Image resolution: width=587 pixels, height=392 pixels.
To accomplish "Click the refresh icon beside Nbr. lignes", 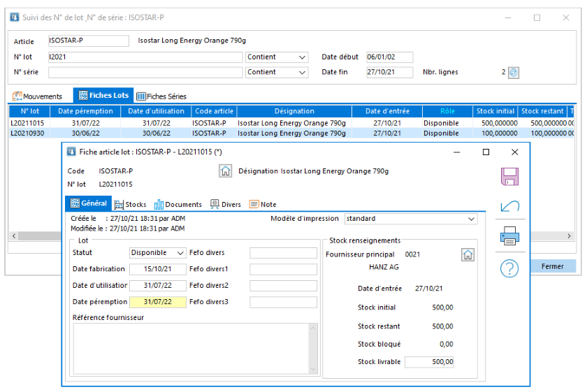I will point(514,72).
